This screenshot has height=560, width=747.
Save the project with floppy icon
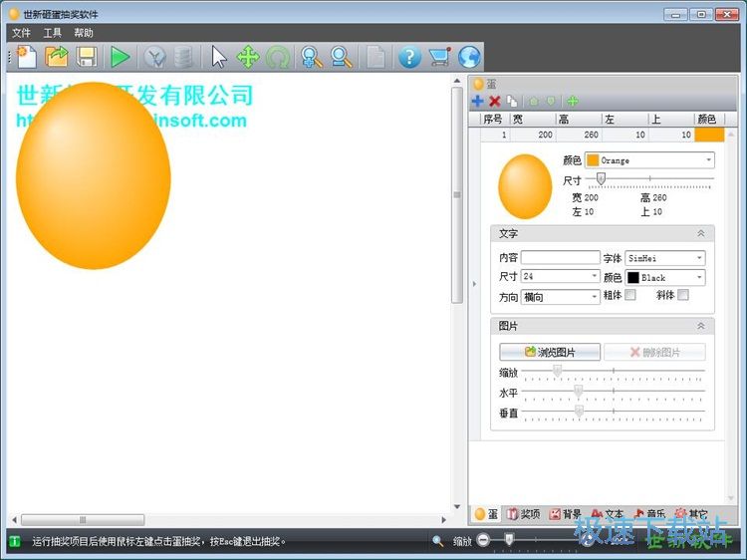(87, 57)
